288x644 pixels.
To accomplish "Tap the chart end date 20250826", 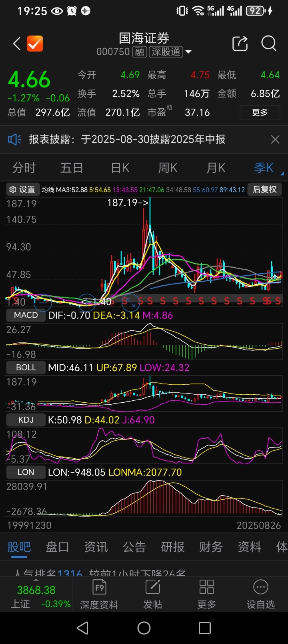I will click(259, 525).
